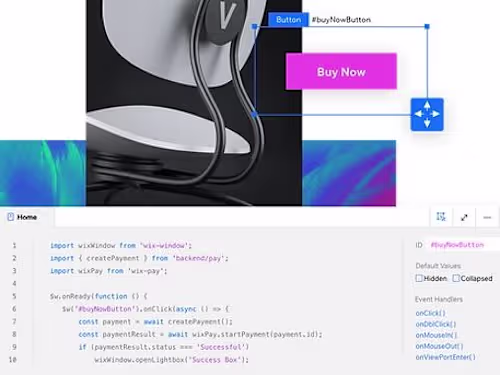Add the onViewPortEnter() event handler
500x375 pixels.
[445, 357]
